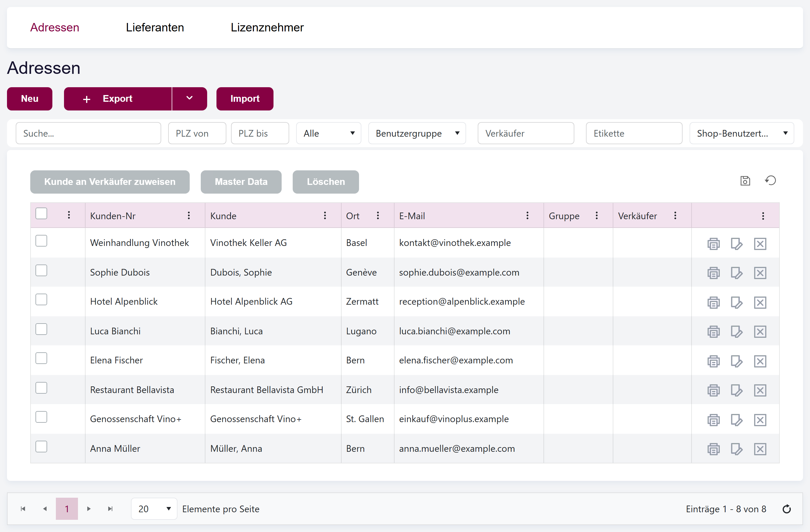Save the grid layout with disk icon
This screenshot has height=532, width=810.
point(745,181)
